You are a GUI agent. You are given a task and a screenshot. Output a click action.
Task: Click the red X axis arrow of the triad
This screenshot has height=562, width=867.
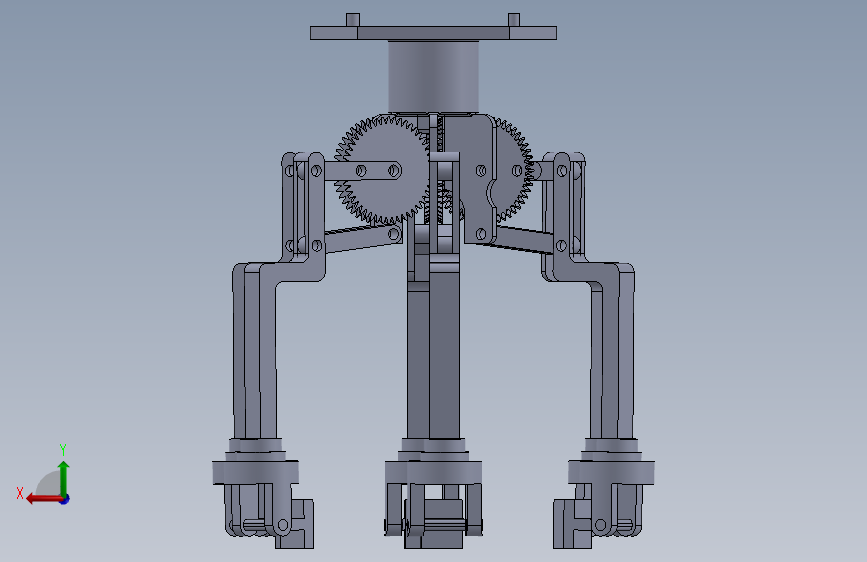click(x=44, y=499)
